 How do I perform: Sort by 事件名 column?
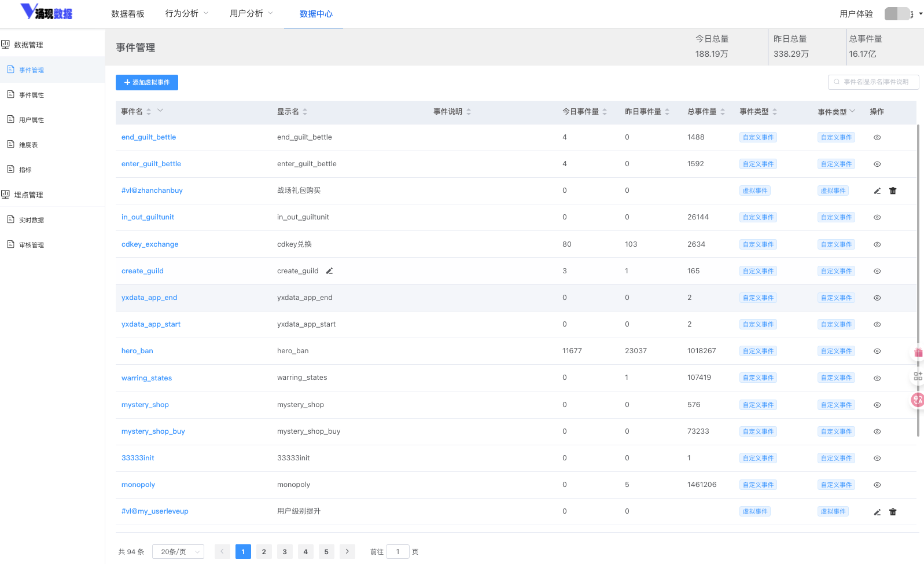tap(149, 112)
